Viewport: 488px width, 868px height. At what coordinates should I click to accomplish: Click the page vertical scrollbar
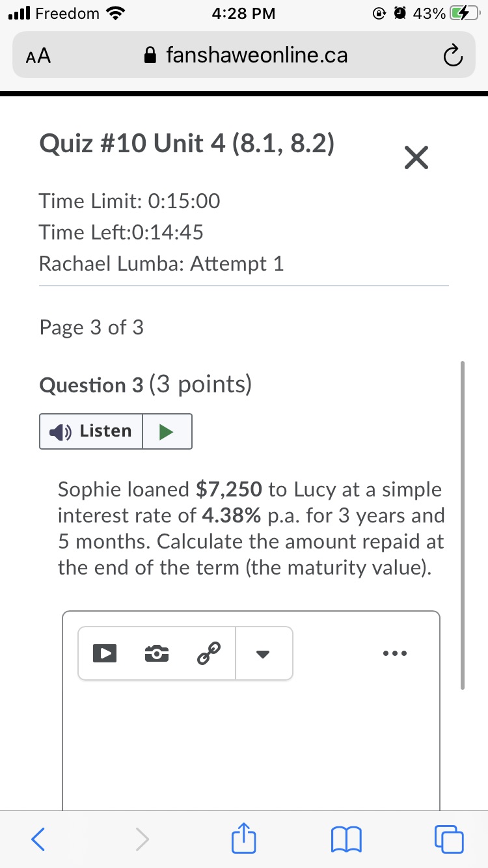click(x=463, y=524)
